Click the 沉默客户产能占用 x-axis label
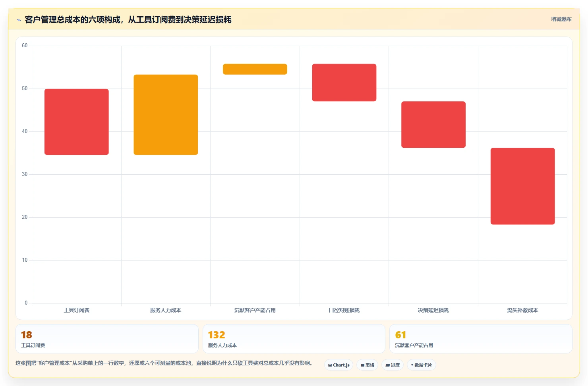Image resolution: width=588 pixels, height=386 pixels. [255, 310]
